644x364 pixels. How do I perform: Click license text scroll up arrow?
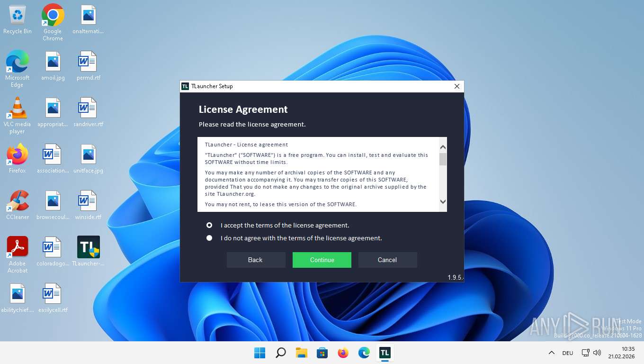pyautogui.click(x=443, y=147)
